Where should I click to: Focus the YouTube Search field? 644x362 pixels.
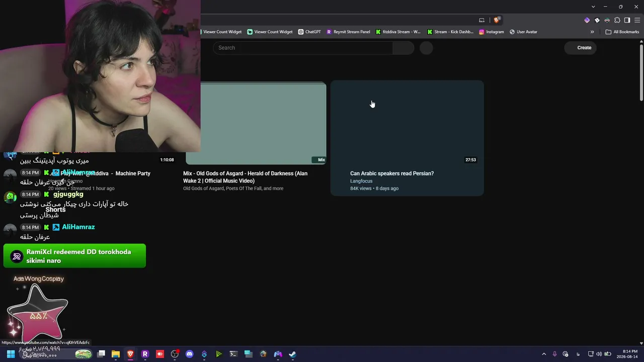[303, 48]
